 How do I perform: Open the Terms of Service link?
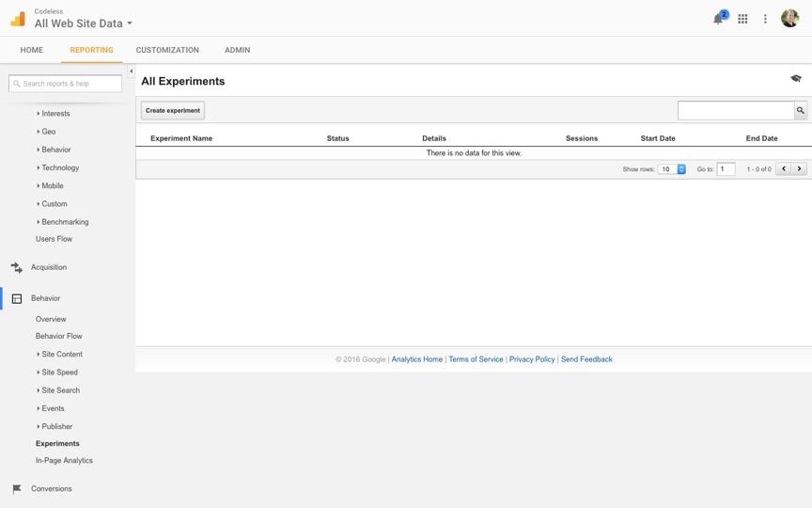tap(476, 359)
